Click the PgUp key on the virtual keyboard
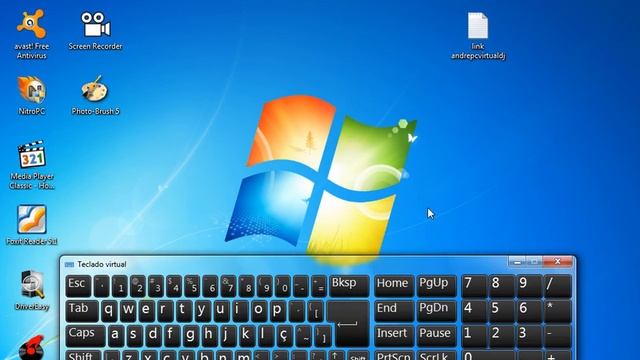 point(436,285)
